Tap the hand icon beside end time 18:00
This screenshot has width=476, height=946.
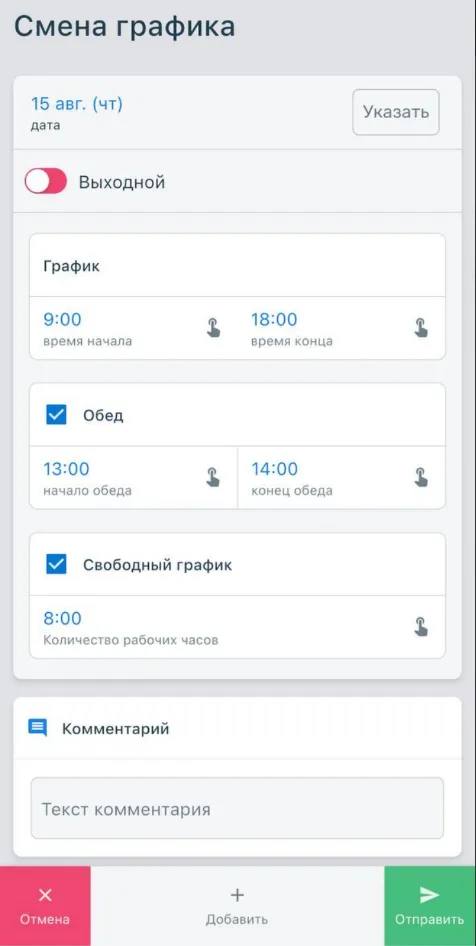click(421, 328)
